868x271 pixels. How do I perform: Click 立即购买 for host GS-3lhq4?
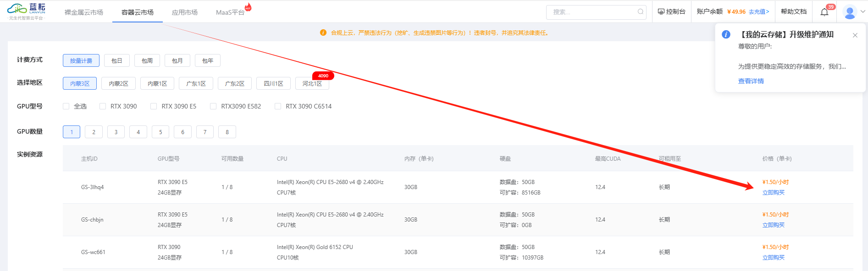(774, 193)
